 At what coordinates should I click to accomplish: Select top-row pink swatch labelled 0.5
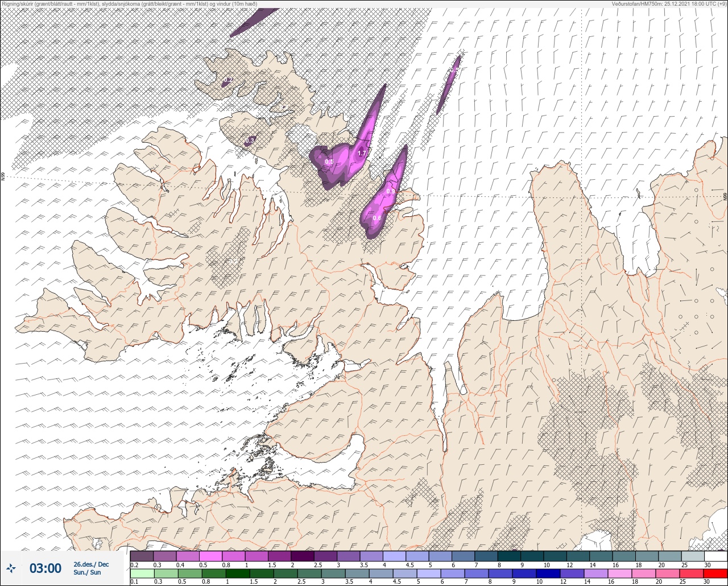click(210, 556)
